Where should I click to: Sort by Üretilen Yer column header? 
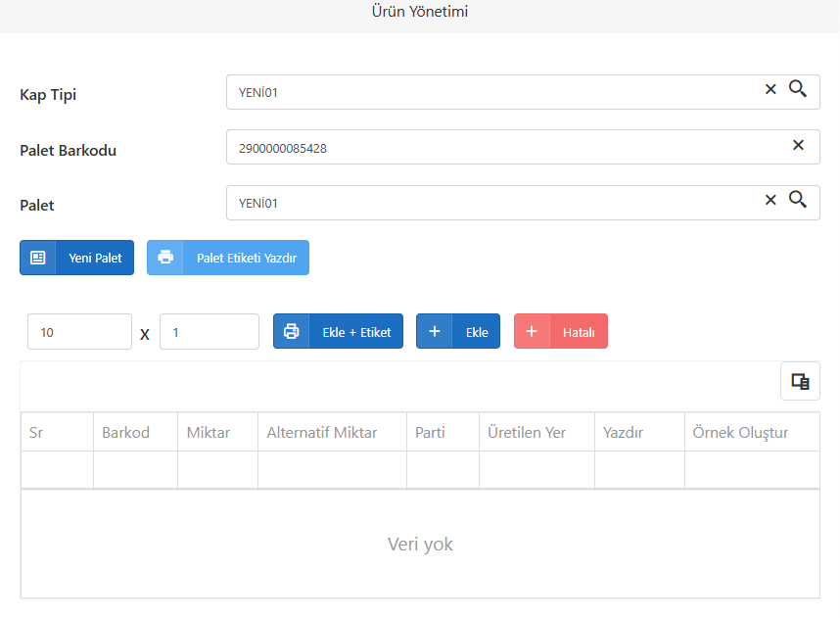point(537,432)
